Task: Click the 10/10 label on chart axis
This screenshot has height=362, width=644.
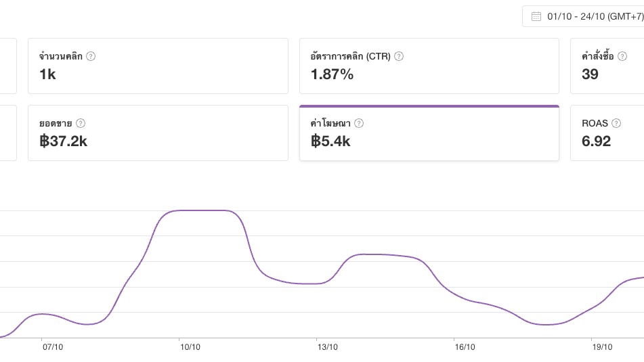Action: pyautogui.click(x=190, y=347)
